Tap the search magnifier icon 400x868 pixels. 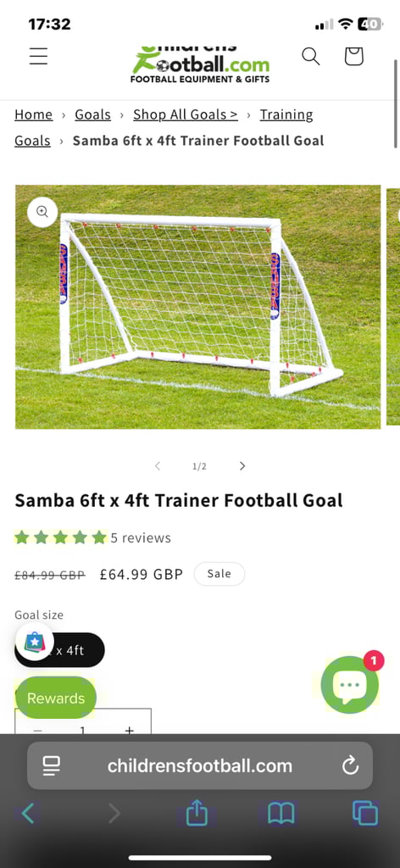[x=310, y=57]
